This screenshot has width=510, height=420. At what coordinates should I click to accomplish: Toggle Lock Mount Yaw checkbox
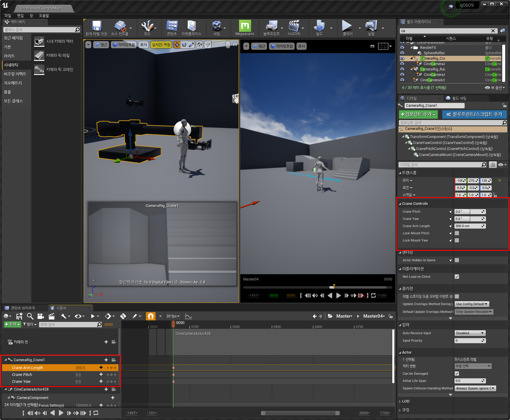(x=457, y=240)
